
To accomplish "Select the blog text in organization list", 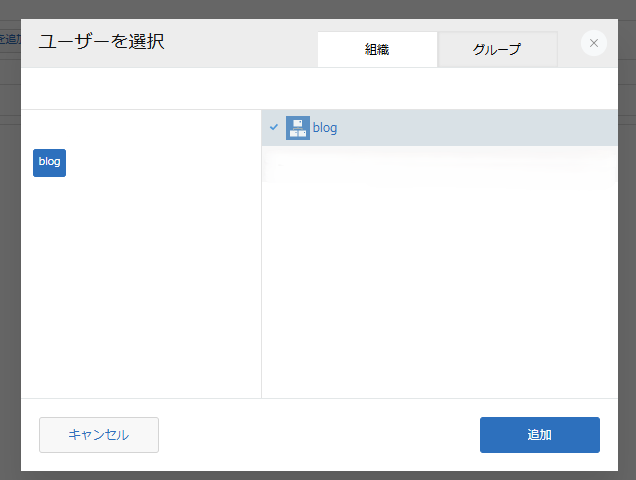I will pyautogui.click(x=324, y=128).
